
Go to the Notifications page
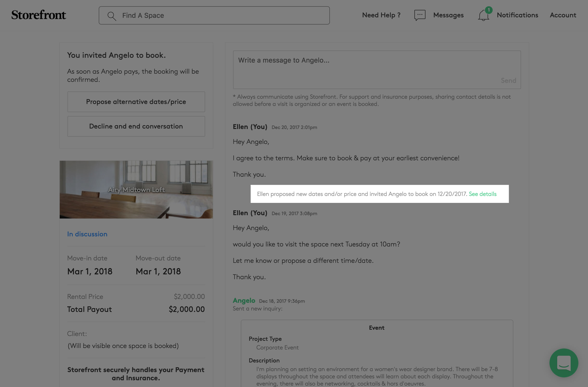tap(517, 15)
